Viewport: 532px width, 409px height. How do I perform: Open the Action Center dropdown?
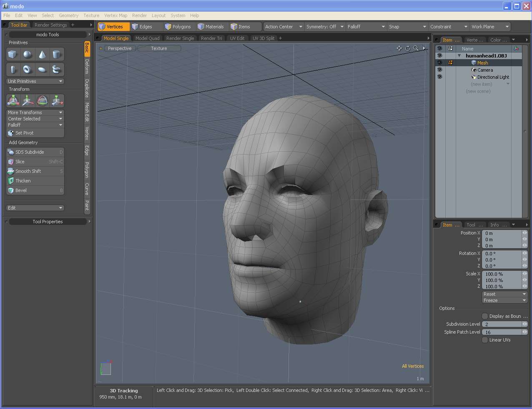click(x=284, y=27)
